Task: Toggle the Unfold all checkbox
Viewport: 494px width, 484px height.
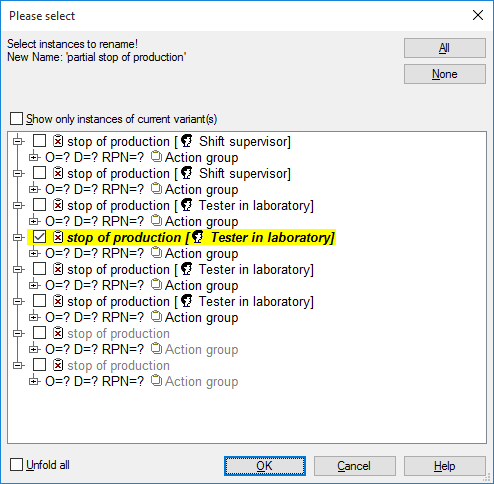Action: (x=16, y=465)
